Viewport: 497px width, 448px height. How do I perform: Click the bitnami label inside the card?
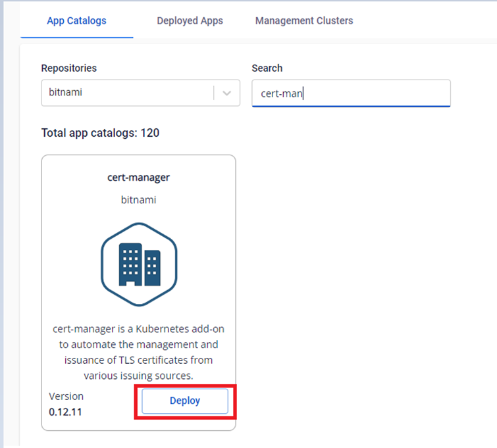pyautogui.click(x=138, y=199)
